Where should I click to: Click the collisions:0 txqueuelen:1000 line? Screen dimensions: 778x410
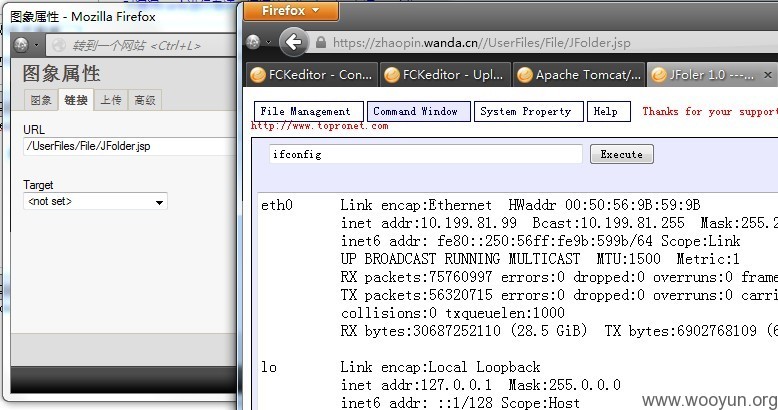[453, 313]
